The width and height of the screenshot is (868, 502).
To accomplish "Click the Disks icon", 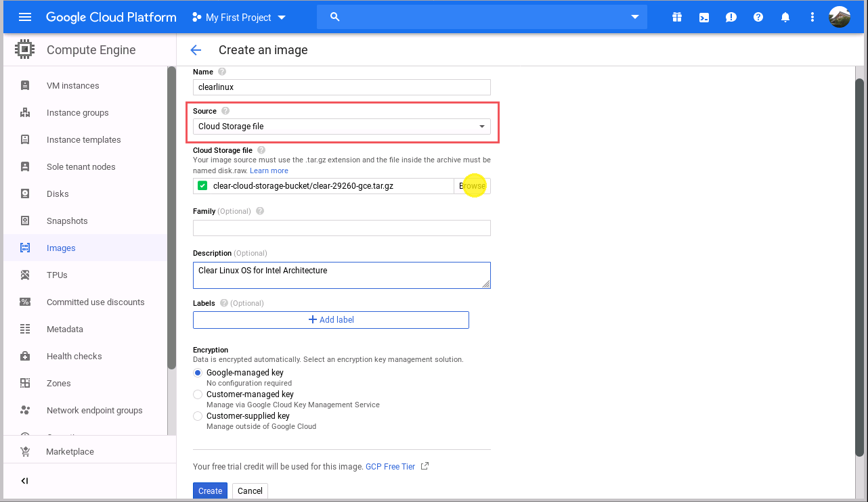I will [25, 193].
